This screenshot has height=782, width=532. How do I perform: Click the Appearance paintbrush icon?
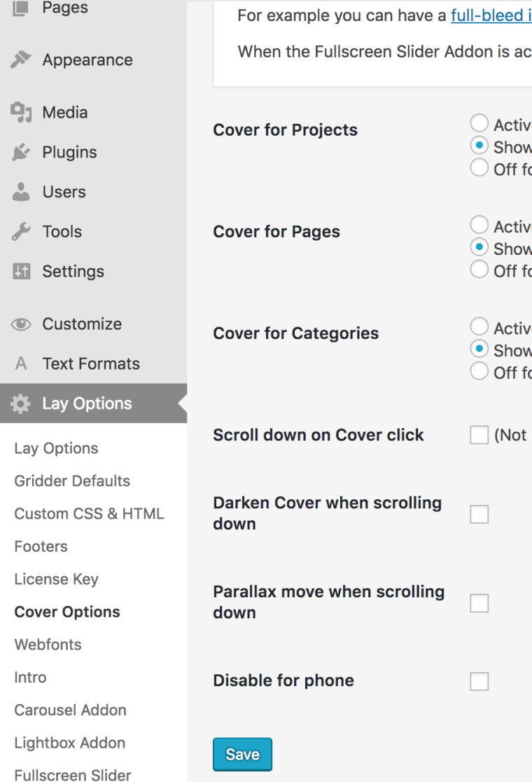21,60
